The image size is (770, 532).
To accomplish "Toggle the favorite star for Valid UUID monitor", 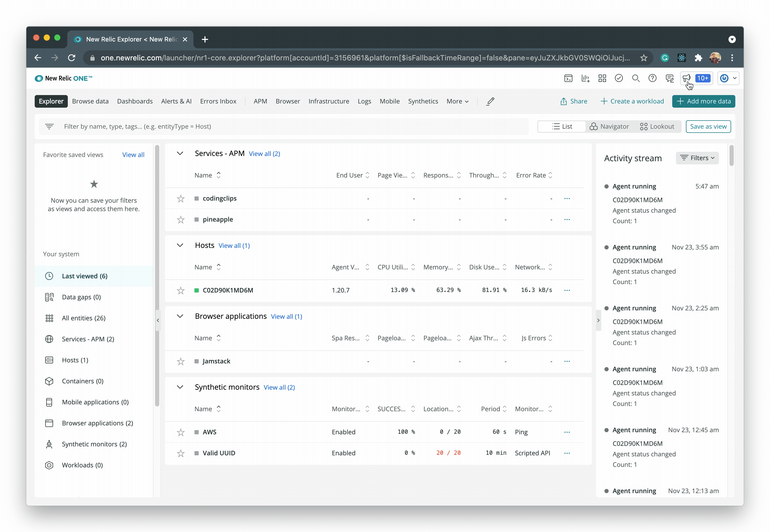I will (x=181, y=453).
